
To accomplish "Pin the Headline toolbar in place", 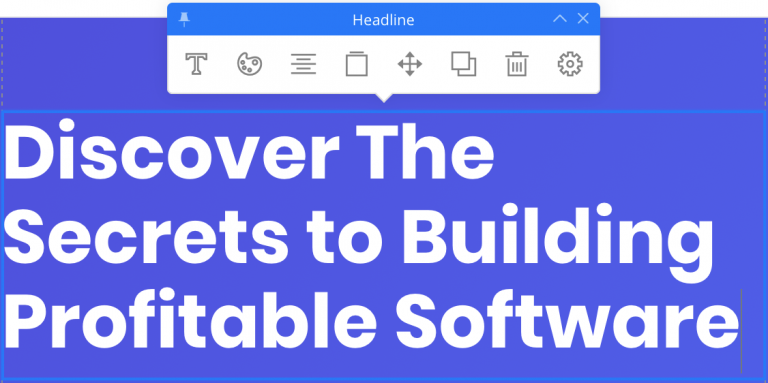I will click(x=184, y=20).
